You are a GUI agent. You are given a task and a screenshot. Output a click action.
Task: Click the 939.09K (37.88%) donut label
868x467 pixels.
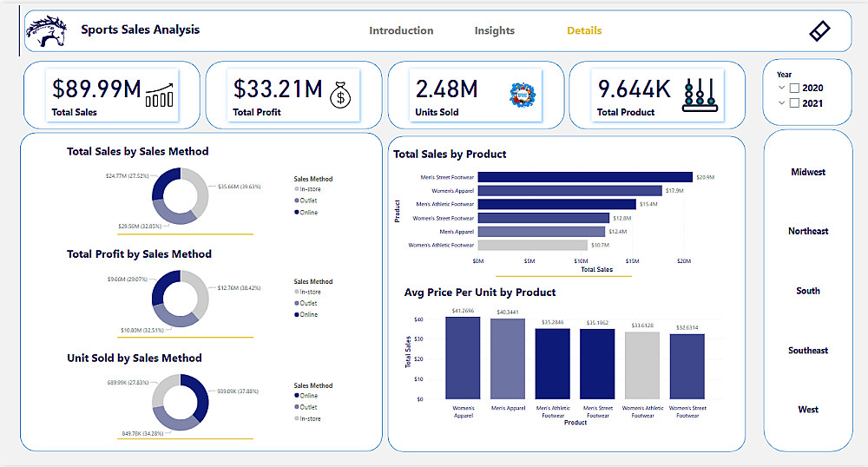238,391
